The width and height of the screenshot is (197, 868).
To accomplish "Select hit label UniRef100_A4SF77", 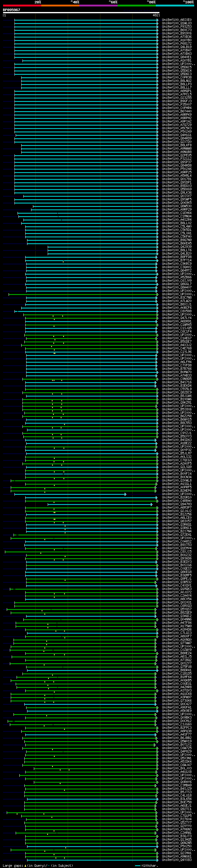I will [x=176, y=735].
